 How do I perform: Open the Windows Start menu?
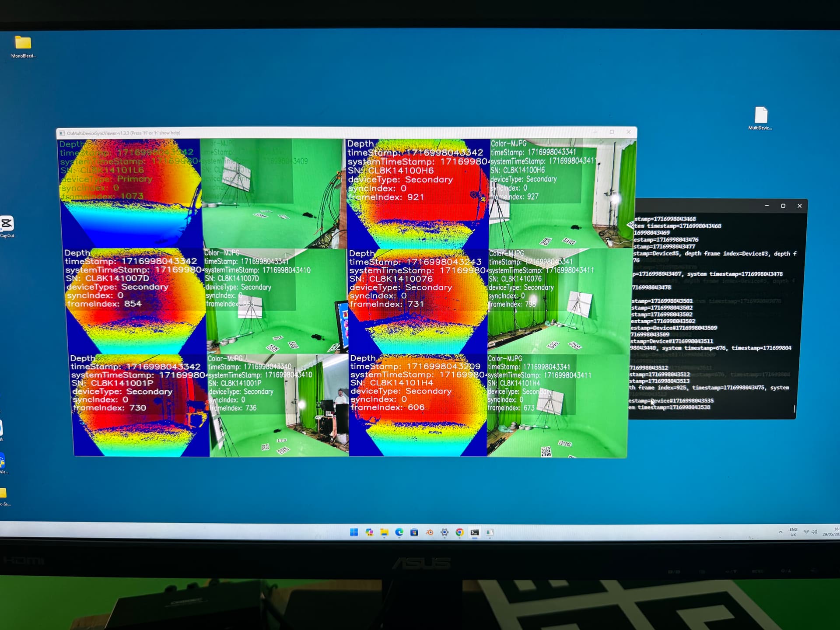click(x=354, y=532)
